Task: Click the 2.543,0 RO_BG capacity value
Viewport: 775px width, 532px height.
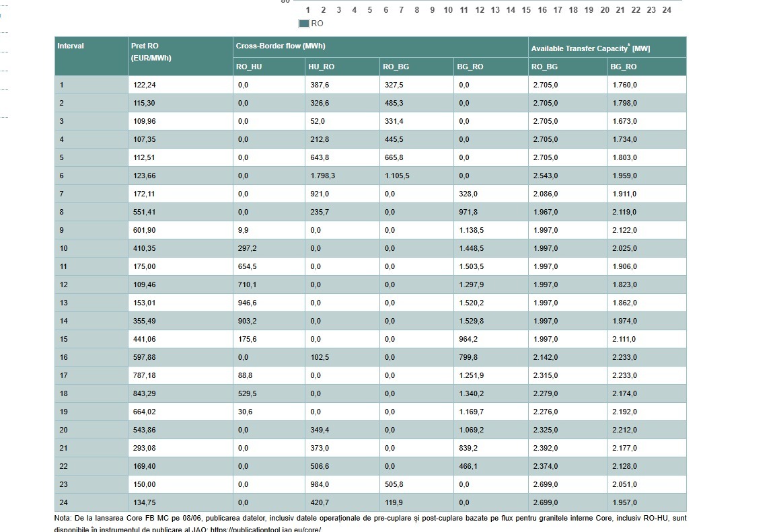Action: click(545, 176)
